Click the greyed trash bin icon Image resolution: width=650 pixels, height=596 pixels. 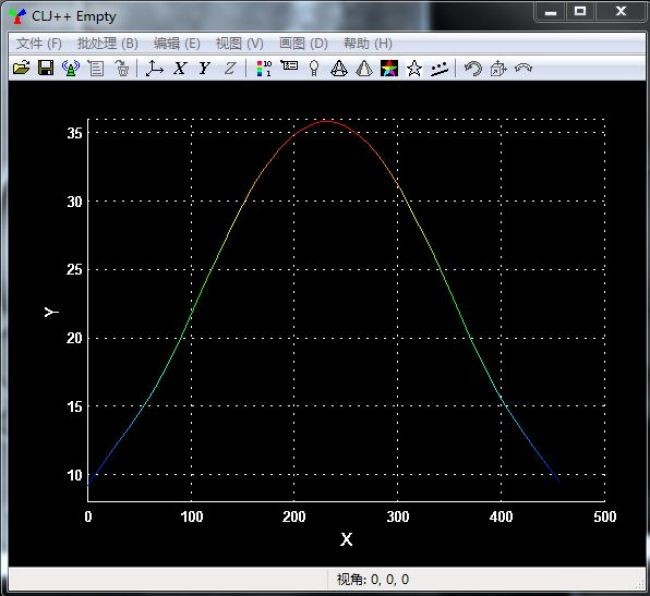pos(122,68)
